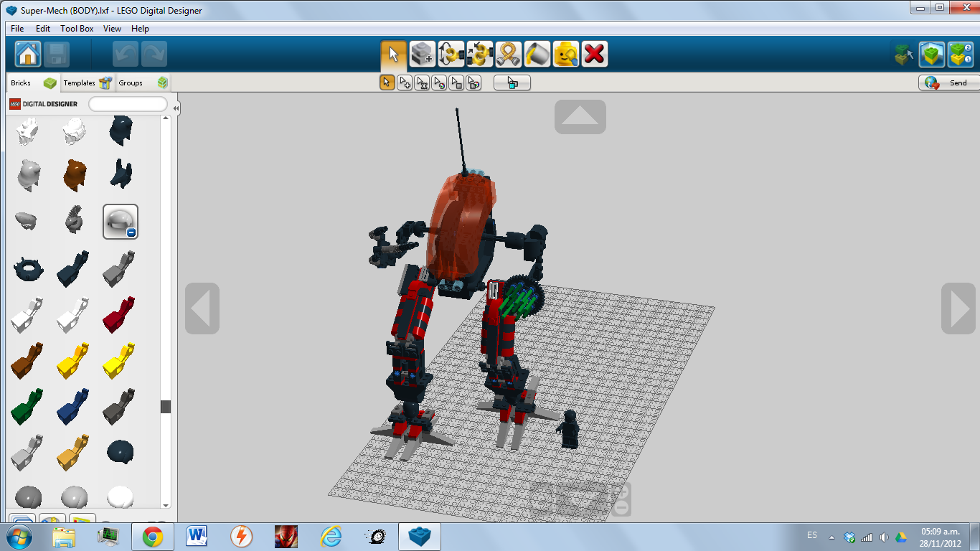Pick the dark red chair brick thumbnail
This screenshot has height=551, width=980.
118,316
